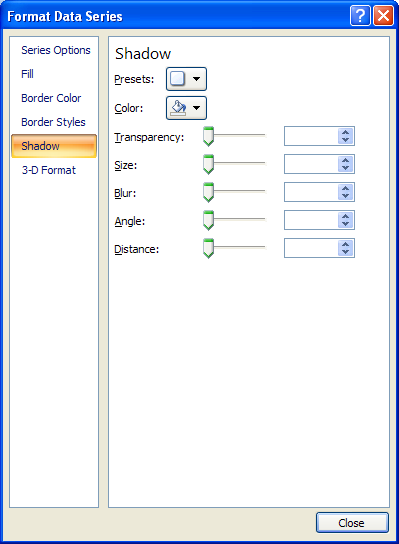Increase Distance with the up spinner arrow
The width and height of the screenshot is (399, 544).
(346, 244)
